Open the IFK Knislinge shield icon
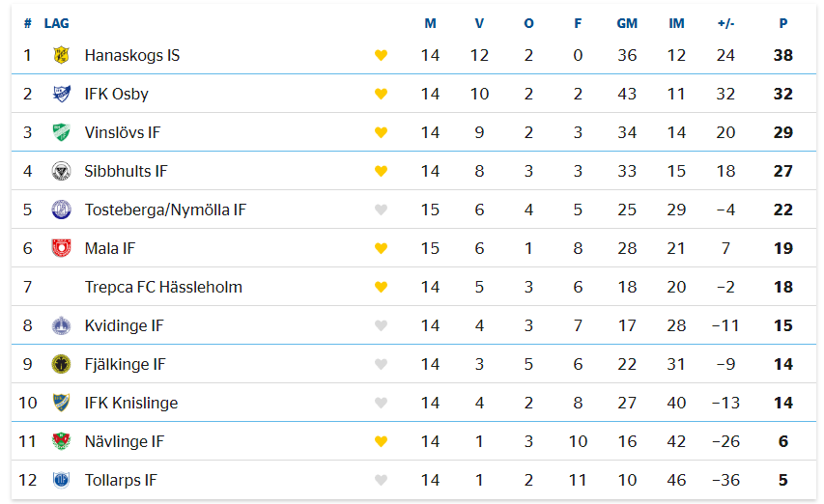Screen dimensions: 824x504 [x=62, y=403]
